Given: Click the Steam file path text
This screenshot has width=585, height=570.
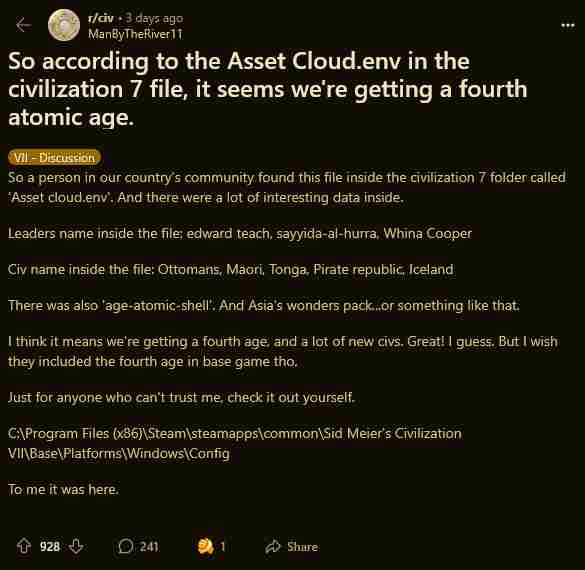Looking at the screenshot, I should (235, 444).
